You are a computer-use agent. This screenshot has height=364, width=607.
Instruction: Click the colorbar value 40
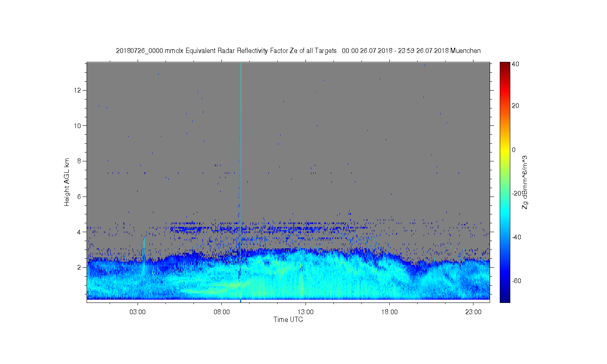[516, 64]
